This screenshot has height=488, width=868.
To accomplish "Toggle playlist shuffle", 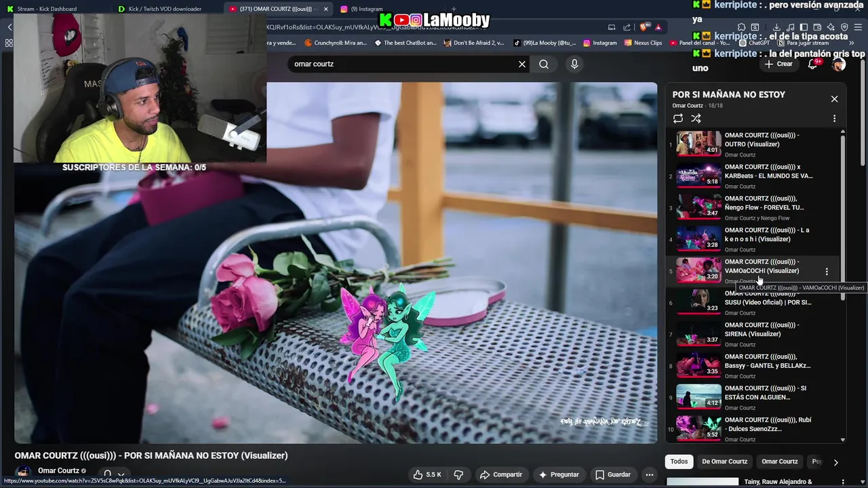I will tap(696, 118).
